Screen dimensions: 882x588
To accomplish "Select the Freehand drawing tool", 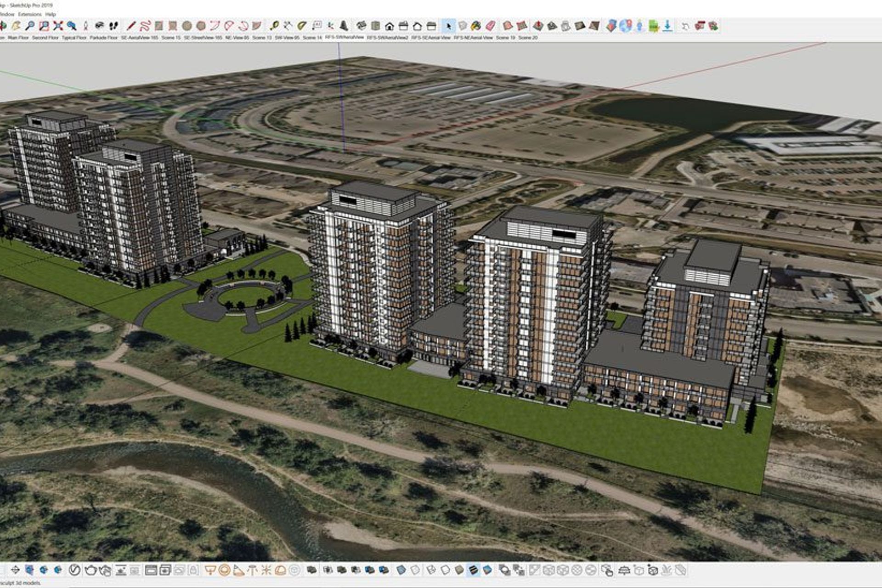I will click(145, 25).
